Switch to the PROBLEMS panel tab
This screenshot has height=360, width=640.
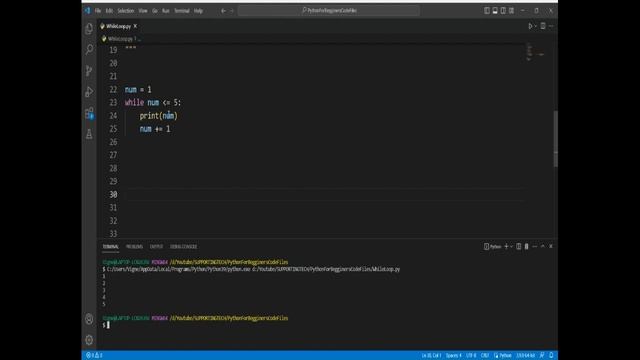134,247
